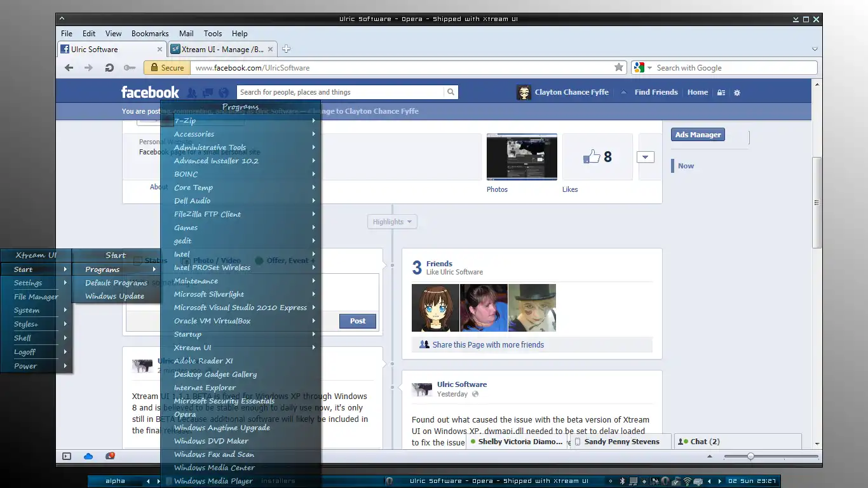Expand the System submenu

(x=36, y=310)
